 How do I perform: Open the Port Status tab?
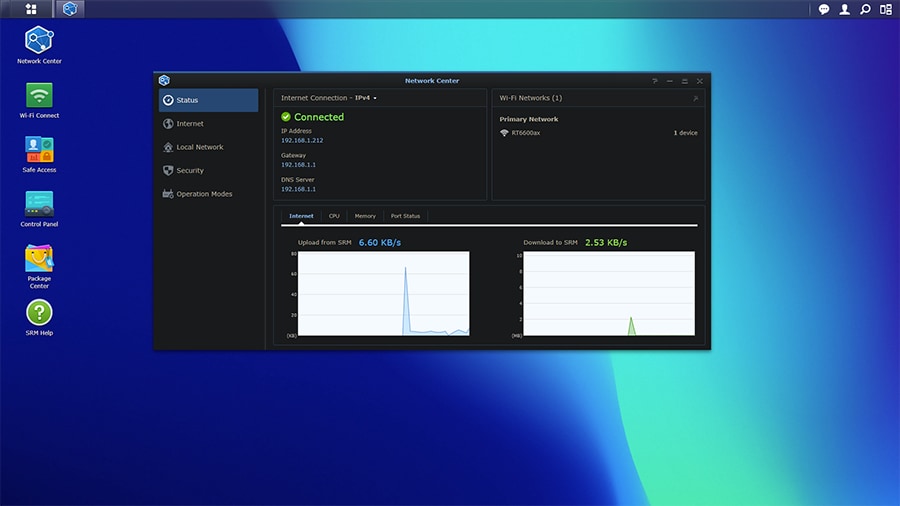405,216
